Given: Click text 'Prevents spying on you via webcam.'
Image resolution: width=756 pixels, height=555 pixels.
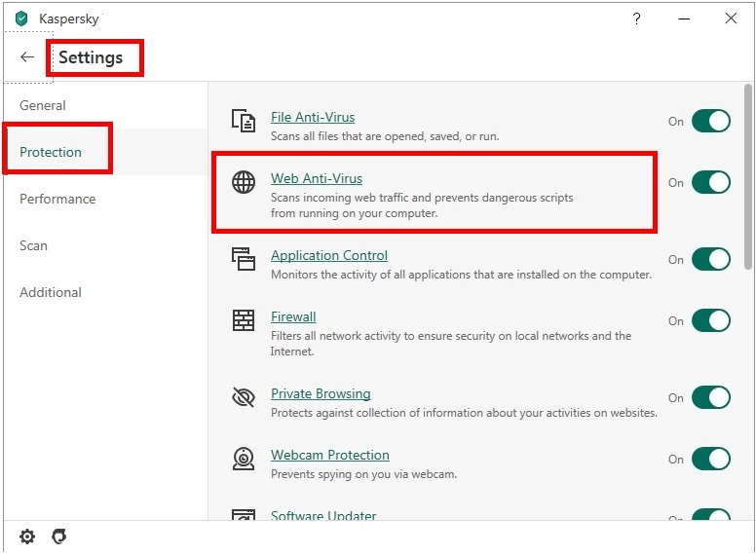Looking at the screenshot, I should (363, 474).
